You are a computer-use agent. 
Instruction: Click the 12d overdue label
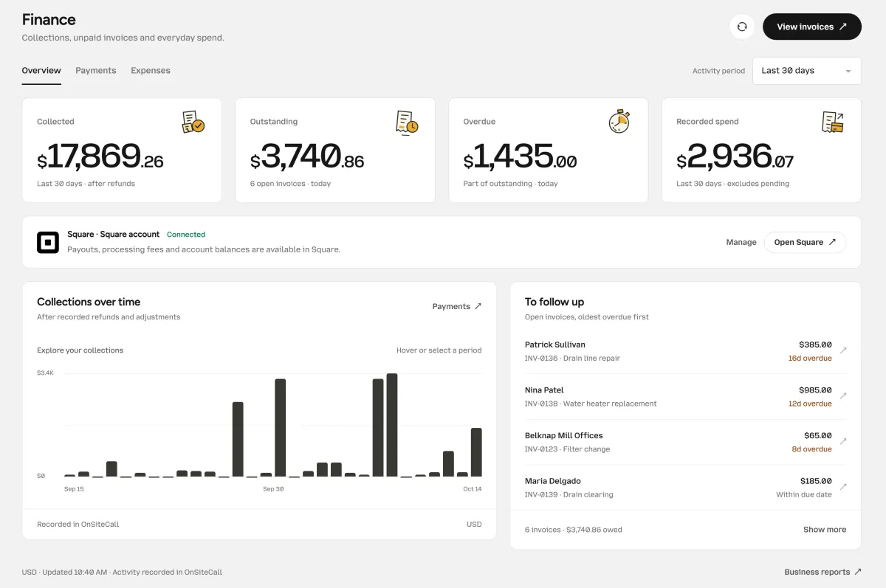810,404
